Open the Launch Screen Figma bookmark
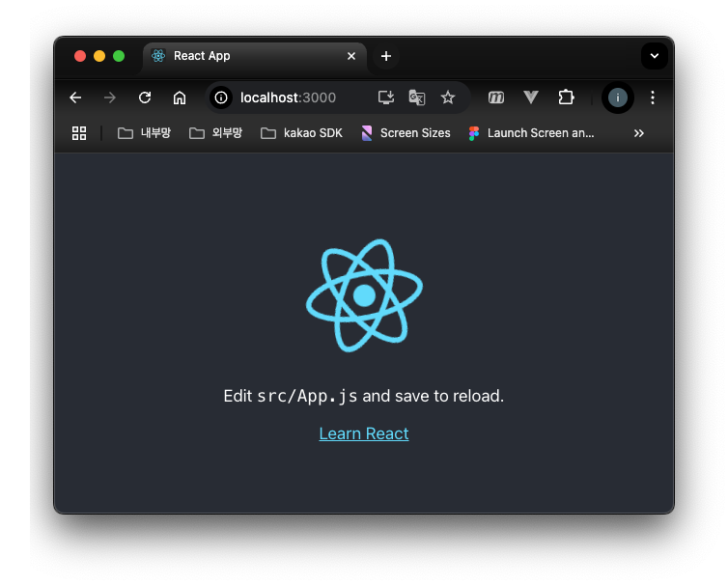This screenshot has width=728, height=585. coord(531,133)
